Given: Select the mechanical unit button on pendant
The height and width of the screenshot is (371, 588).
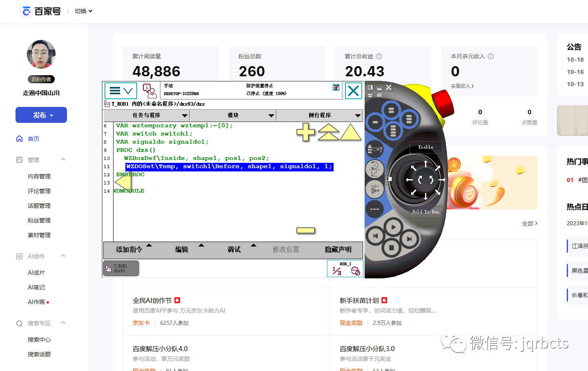Looking at the screenshot, I should tap(374, 149).
